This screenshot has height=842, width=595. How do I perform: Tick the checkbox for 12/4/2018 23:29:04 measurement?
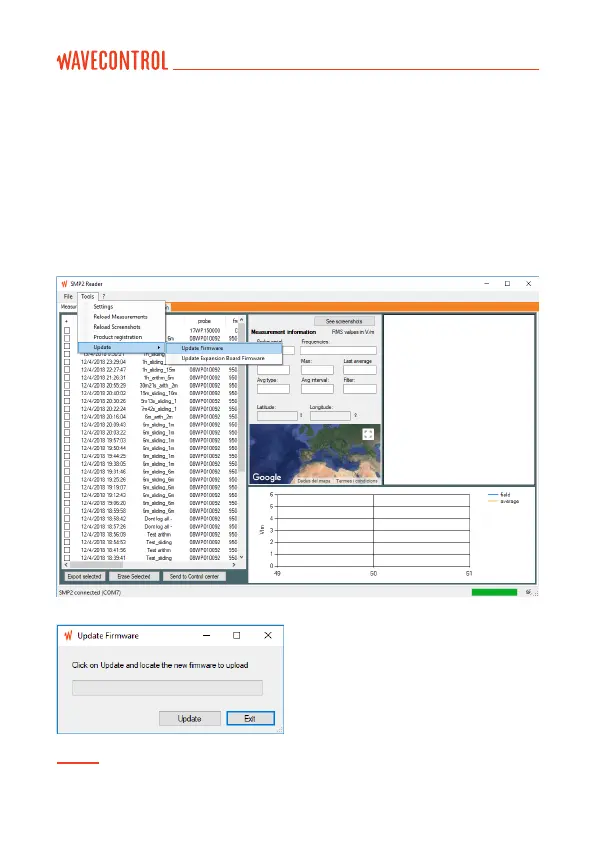point(67,362)
